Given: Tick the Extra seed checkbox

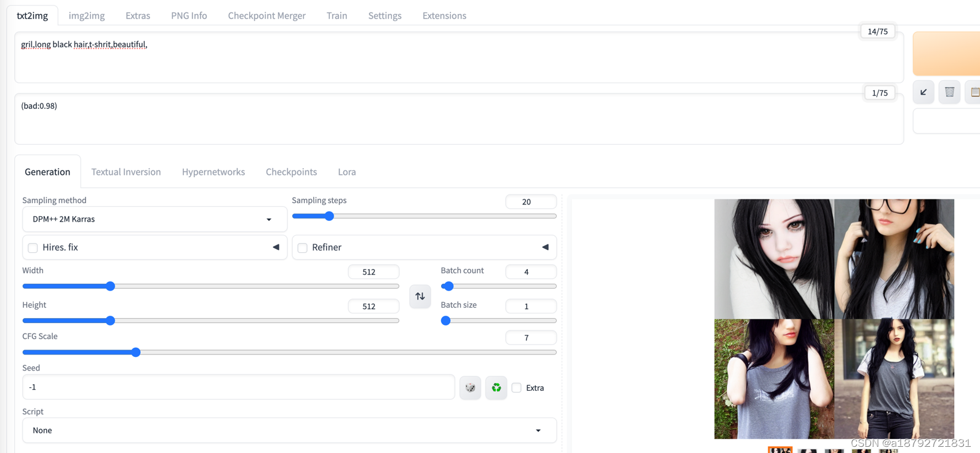Looking at the screenshot, I should (x=516, y=388).
